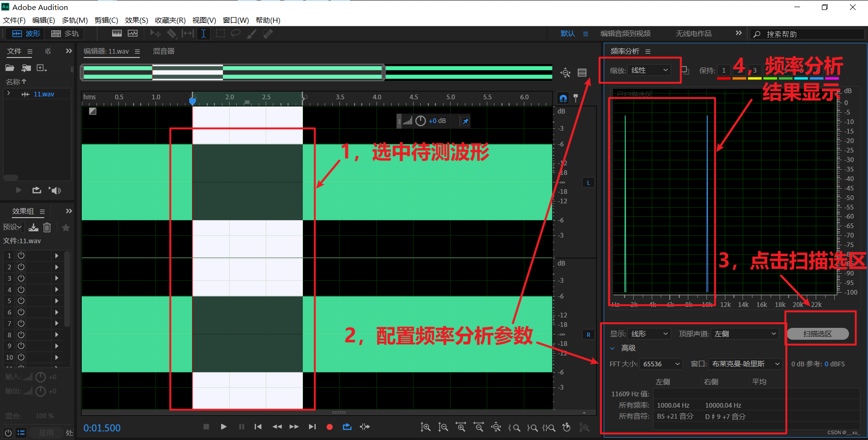Switch to the 多轨 multitrack view

pos(65,34)
